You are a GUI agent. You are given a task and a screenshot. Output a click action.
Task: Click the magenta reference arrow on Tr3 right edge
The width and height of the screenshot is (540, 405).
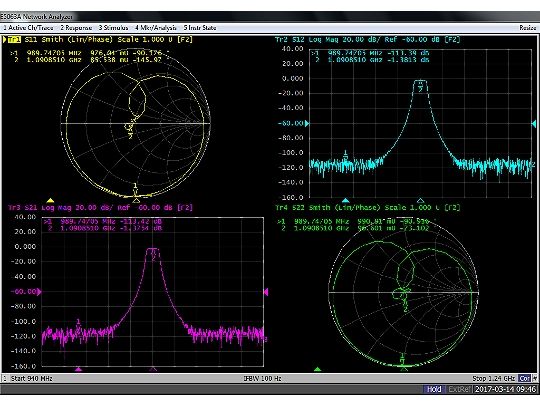(266, 292)
